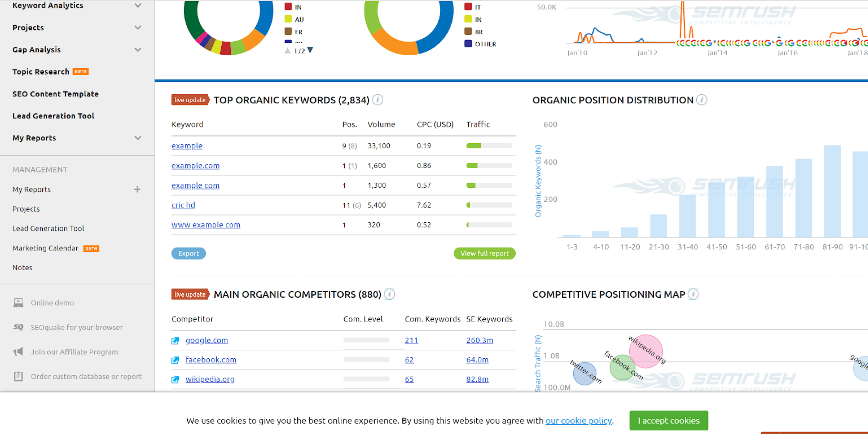Select Keyword Analytics menu item
This screenshot has width=868, height=434.
point(48,5)
